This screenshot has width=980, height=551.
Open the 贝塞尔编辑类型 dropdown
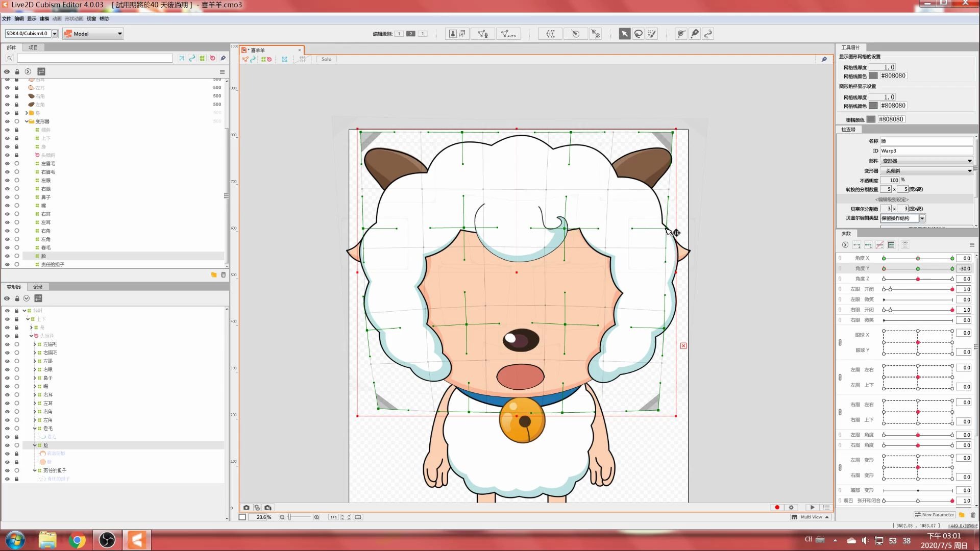point(903,218)
